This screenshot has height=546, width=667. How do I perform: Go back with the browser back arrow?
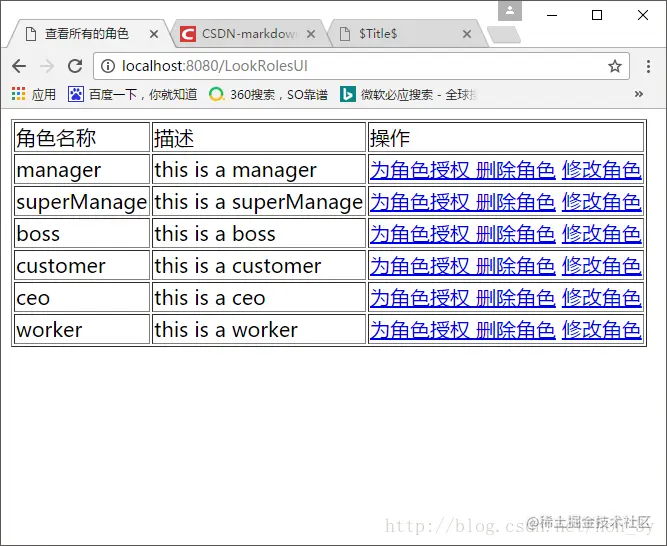(19, 66)
